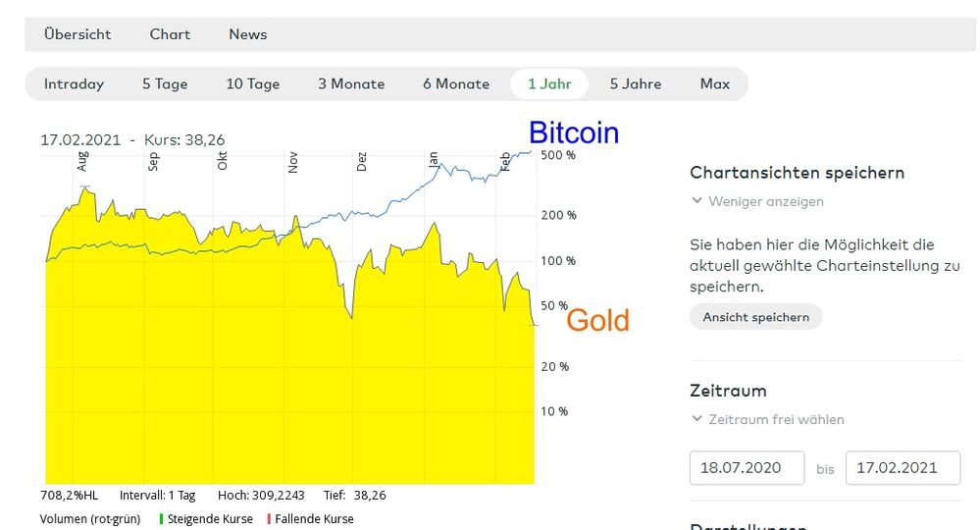This screenshot has width=980, height=530.
Task: Click the Ansicht speichern button
Action: (x=755, y=317)
